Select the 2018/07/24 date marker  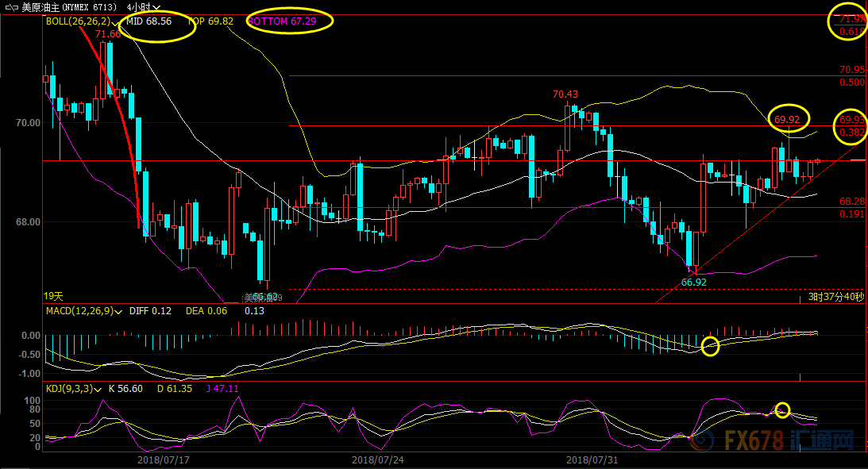pyautogui.click(x=377, y=459)
